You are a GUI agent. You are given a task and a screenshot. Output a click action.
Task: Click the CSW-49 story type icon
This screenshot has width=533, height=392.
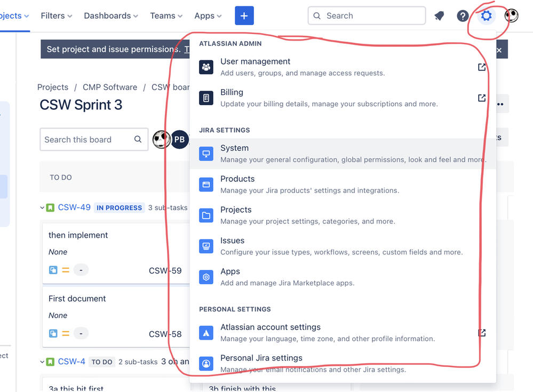50,207
